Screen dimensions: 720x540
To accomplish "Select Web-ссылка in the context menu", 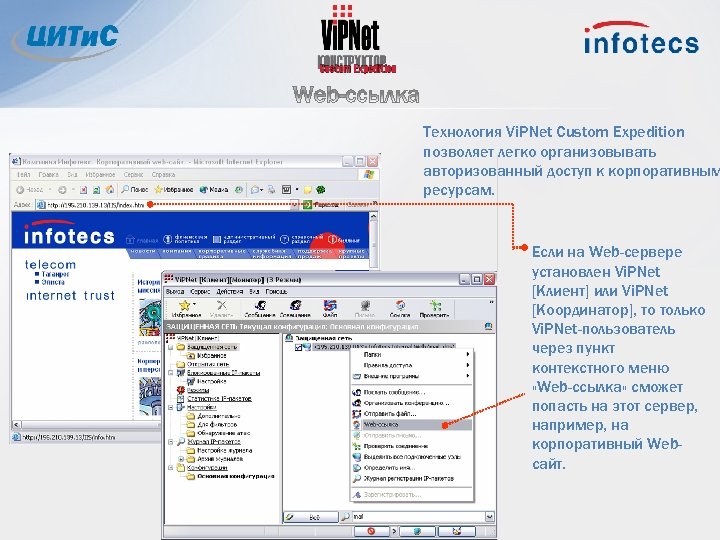I will (x=412, y=425).
